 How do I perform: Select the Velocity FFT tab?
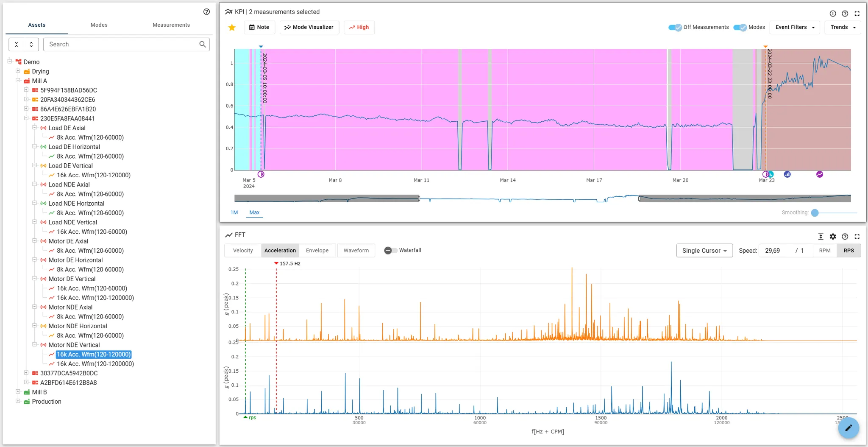(243, 251)
